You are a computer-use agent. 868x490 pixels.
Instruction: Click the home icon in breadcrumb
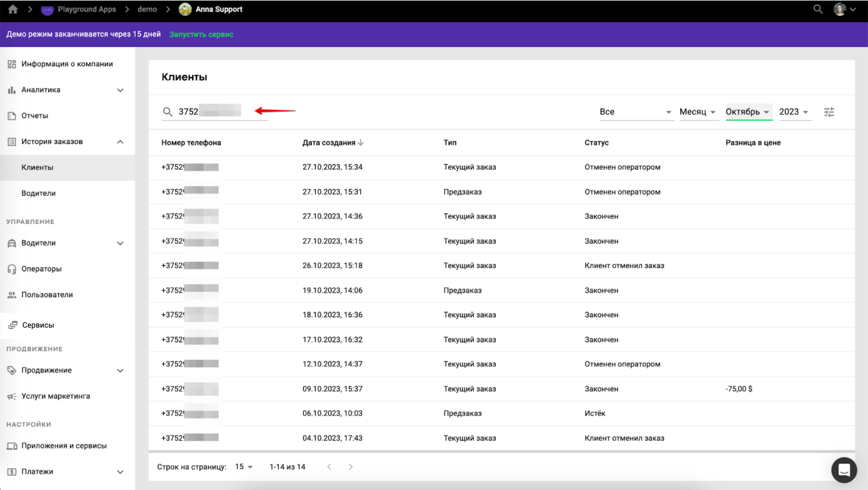click(x=13, y=9)
